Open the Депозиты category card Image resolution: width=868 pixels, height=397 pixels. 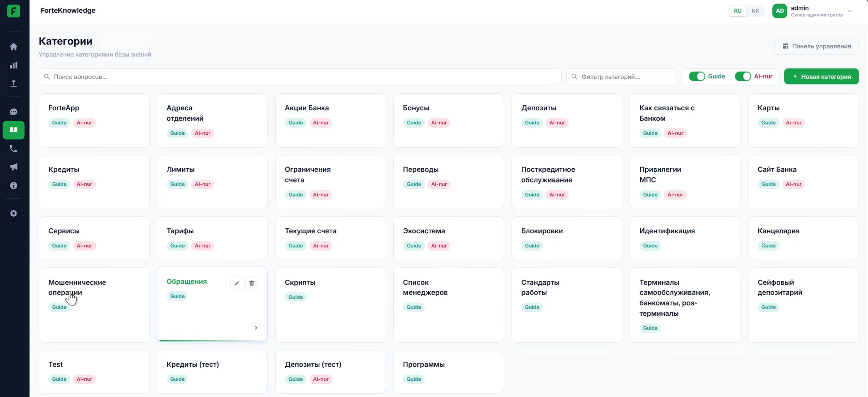[567, 121]
